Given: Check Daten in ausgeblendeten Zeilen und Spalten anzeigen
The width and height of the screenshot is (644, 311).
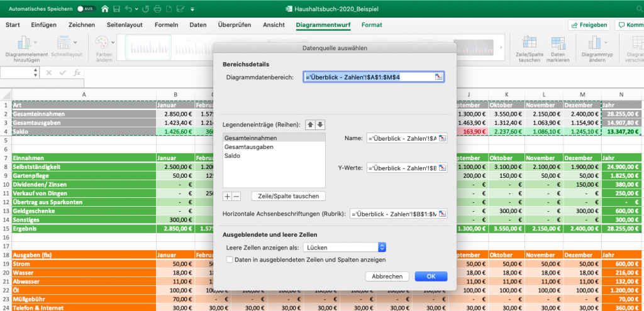Looking at the screenshot, I should coord(230,259).
